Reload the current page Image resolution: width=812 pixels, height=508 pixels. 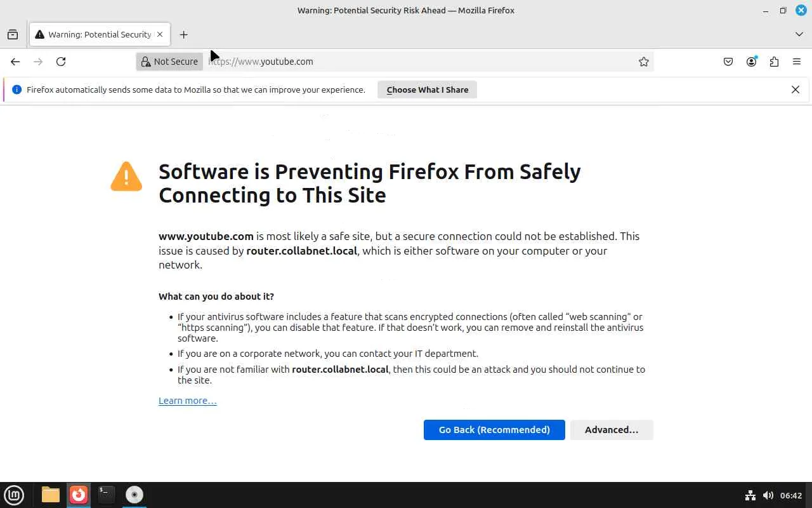tap(61, 62)
